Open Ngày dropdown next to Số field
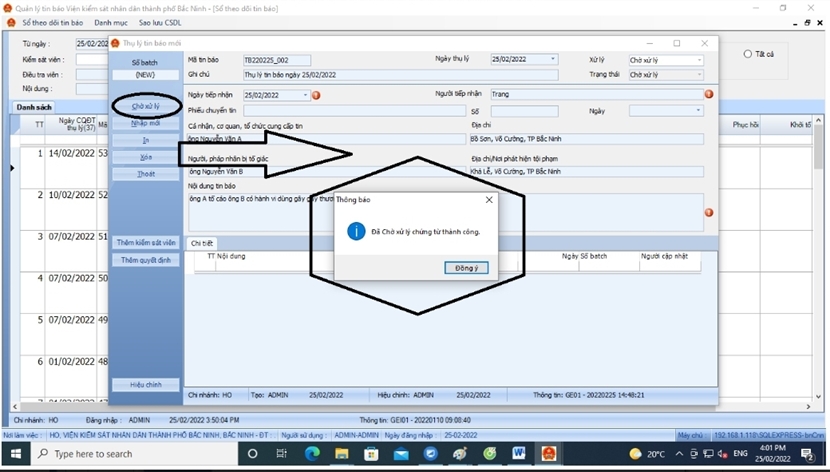 click(698, 111)
